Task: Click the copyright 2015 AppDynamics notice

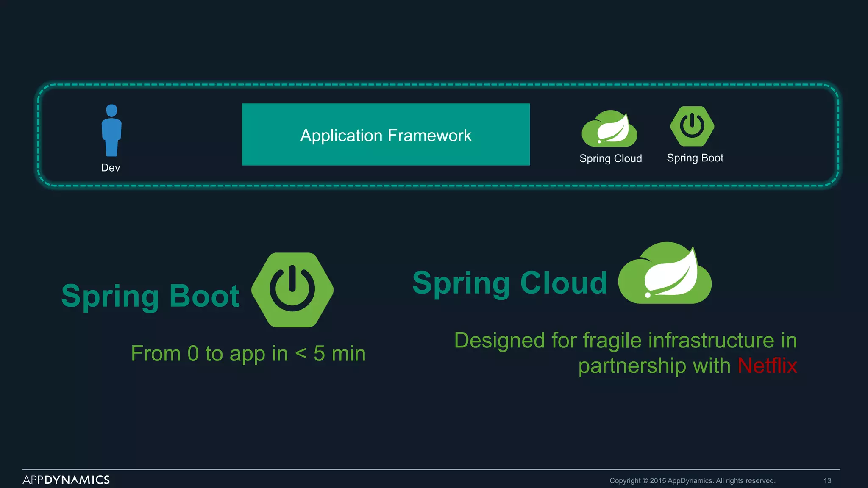Action: (x=693, y=481)
